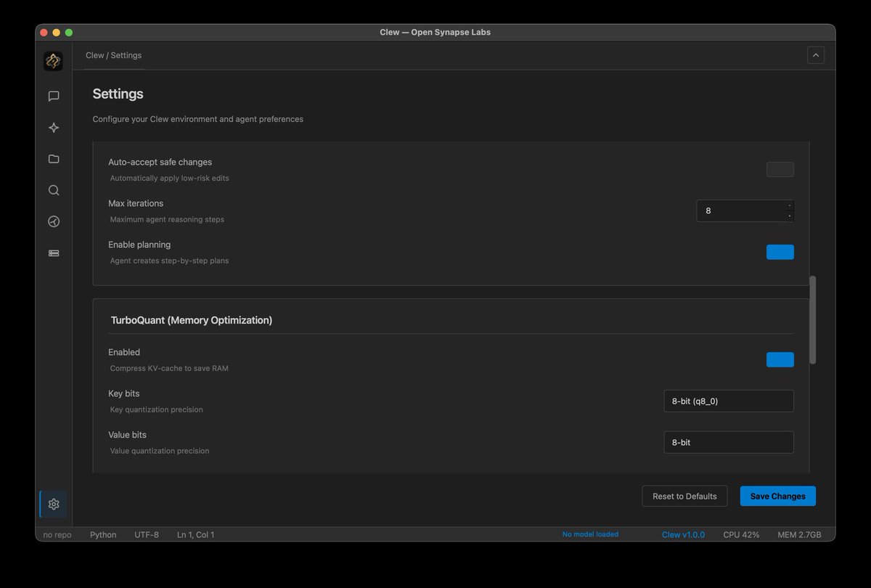
Task: Click the "Key bits" setting label
Action: click(124, 393)
